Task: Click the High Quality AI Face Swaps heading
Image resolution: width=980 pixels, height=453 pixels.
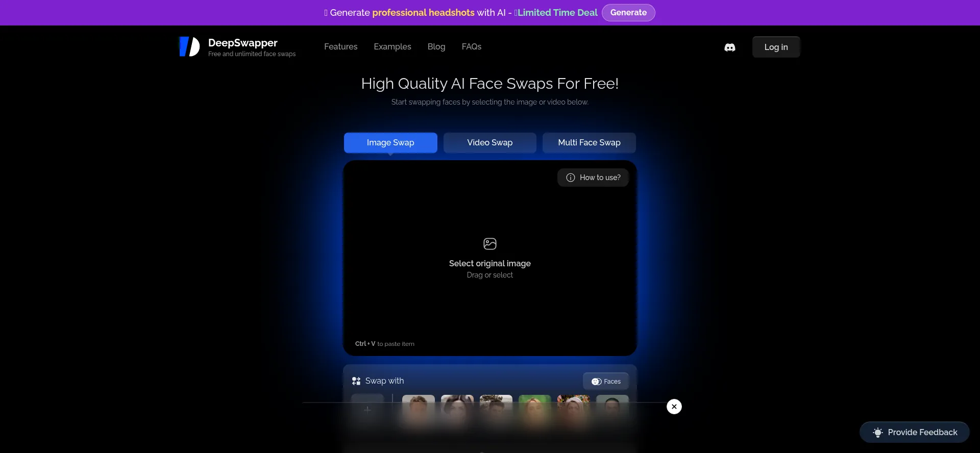Action: point(490,84)
